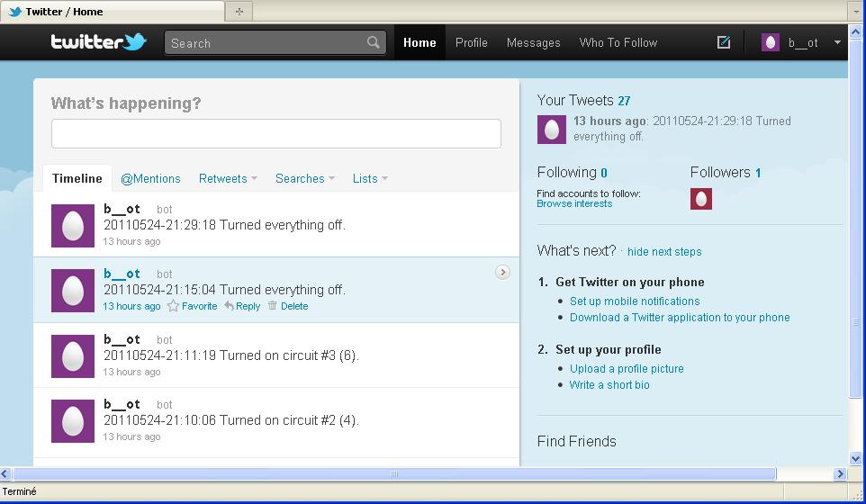866x504 pixels.
Task: Click the new browser tab plus button
Action: point(239,11)
